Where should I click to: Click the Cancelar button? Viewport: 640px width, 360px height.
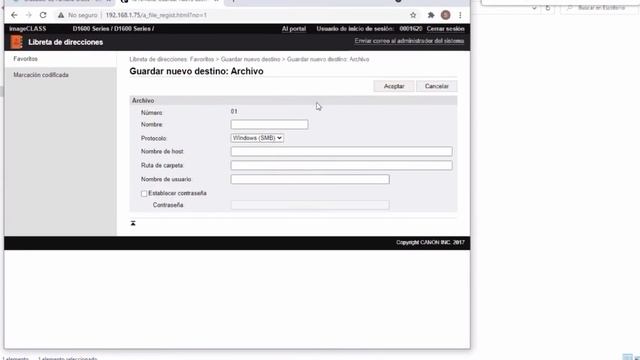click(437, 86)
